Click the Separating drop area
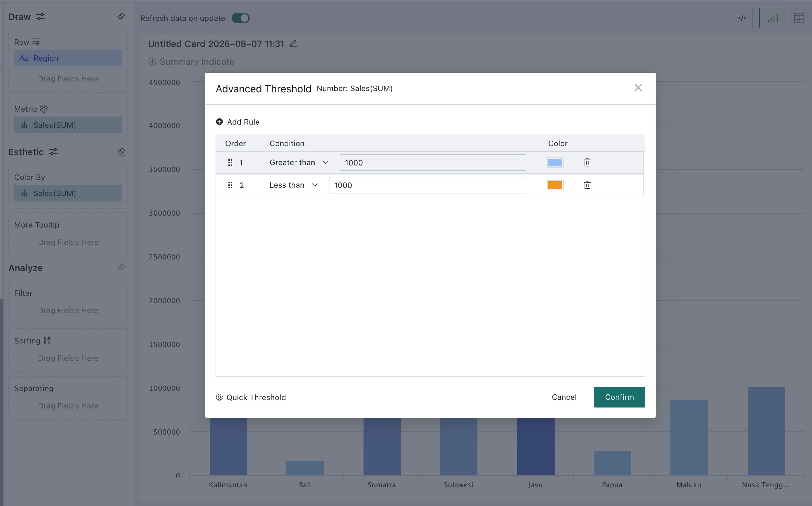Screen dimensions: 812x506 [x=68, y=398]
